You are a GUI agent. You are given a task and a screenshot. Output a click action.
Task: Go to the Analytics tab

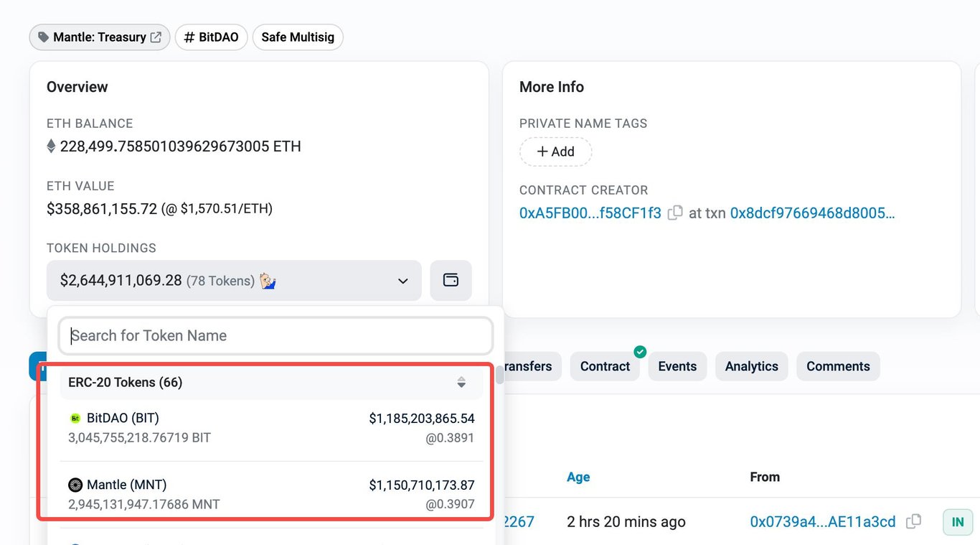coord(751,366)
